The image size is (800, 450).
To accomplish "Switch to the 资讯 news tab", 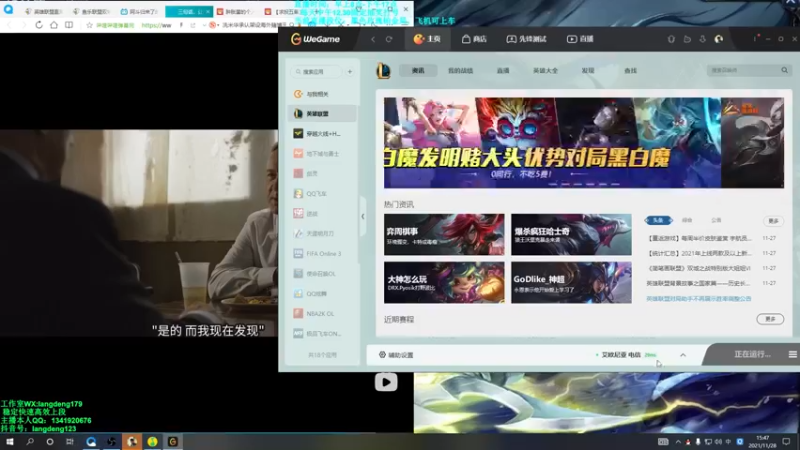I will 418,70.
